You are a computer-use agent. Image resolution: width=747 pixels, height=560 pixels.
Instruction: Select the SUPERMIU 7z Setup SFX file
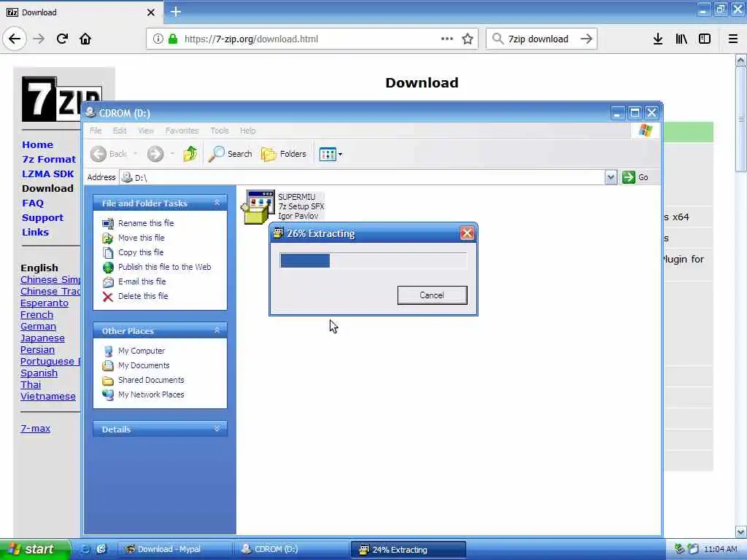point(284,206)
